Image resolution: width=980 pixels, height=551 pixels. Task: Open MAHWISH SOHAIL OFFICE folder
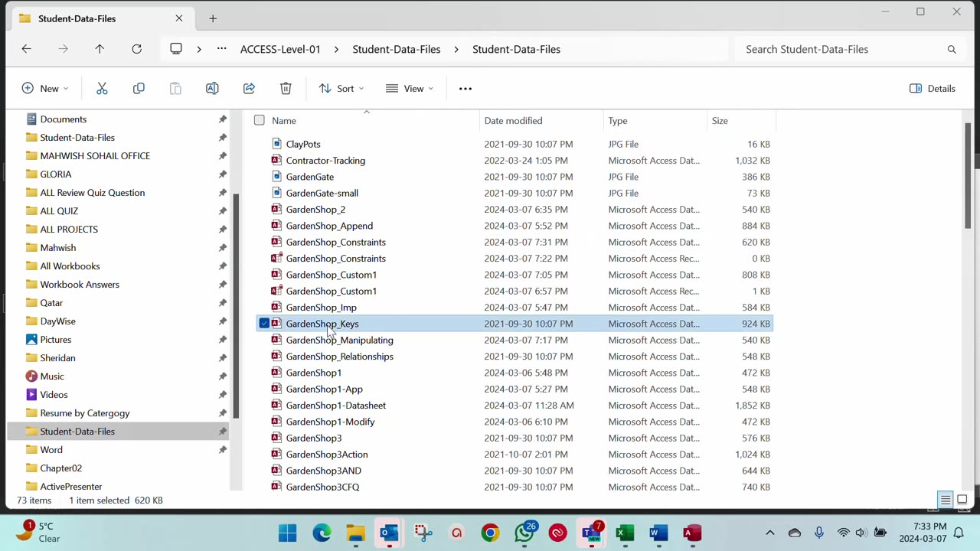[95, 156]
